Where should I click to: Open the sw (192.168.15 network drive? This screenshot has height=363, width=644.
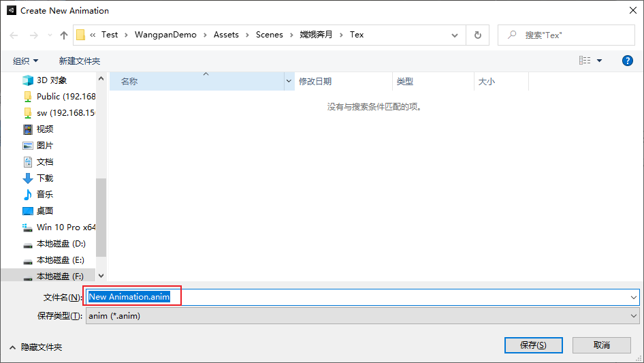[x=66, y=113]
